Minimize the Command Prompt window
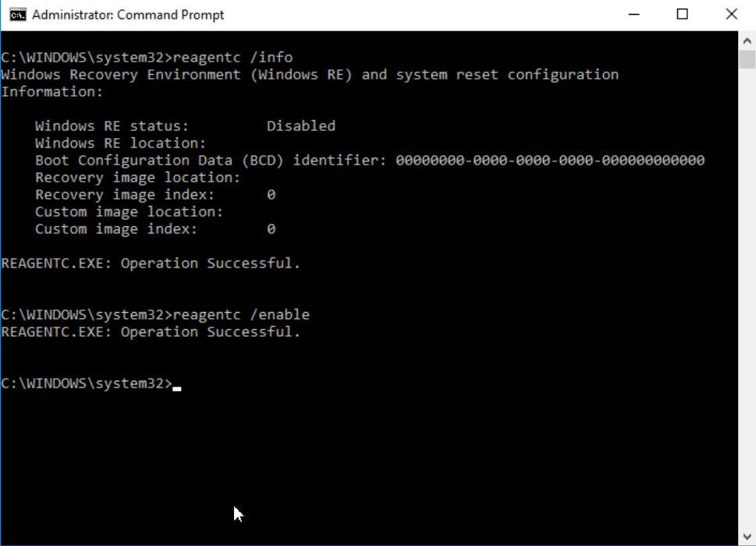This screenshot has width=756, height=546. [634, 14]
